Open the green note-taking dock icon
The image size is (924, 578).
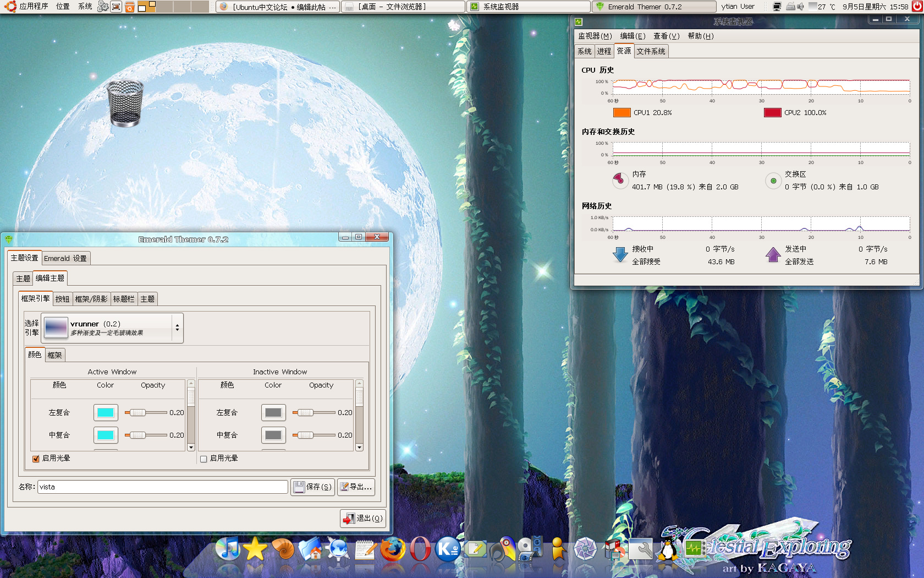coord(475,548)
